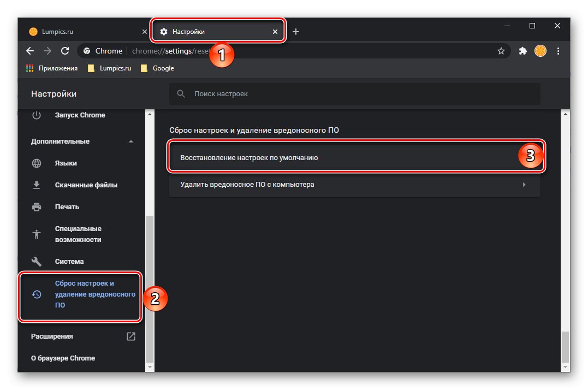Open the Система settings section

[x=69, y=262]
